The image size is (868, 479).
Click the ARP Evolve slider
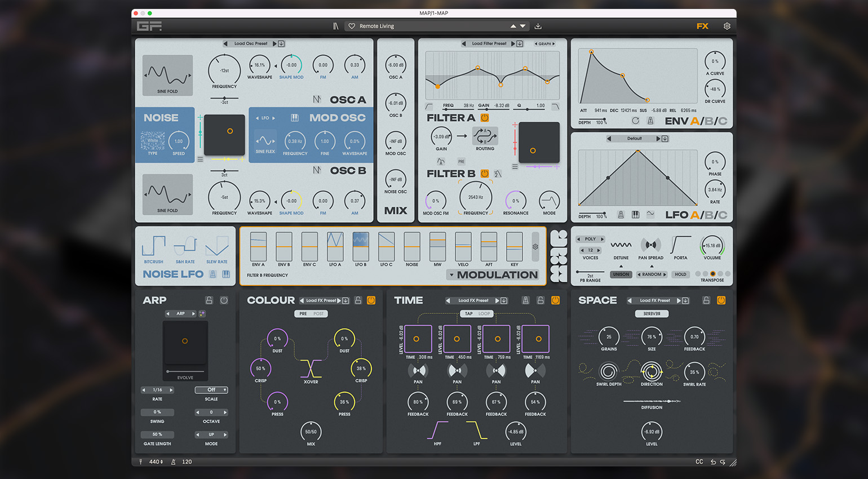185,371
